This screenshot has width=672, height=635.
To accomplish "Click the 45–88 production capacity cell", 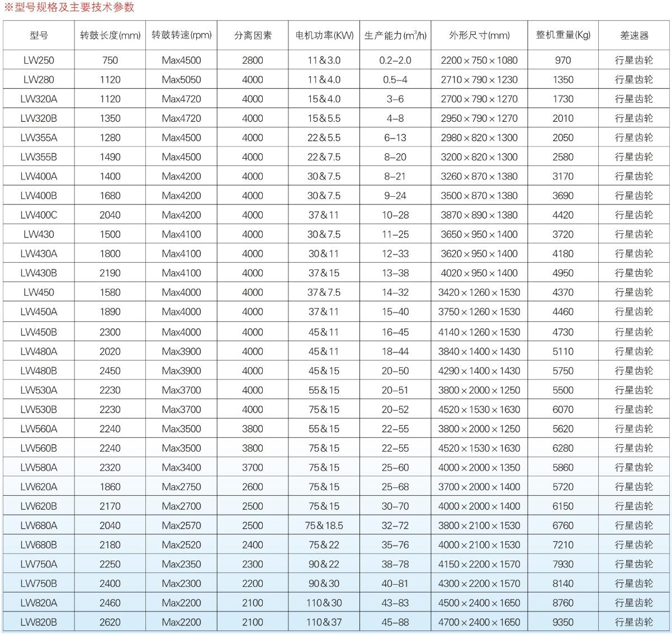I will click(x=395, y=622).
